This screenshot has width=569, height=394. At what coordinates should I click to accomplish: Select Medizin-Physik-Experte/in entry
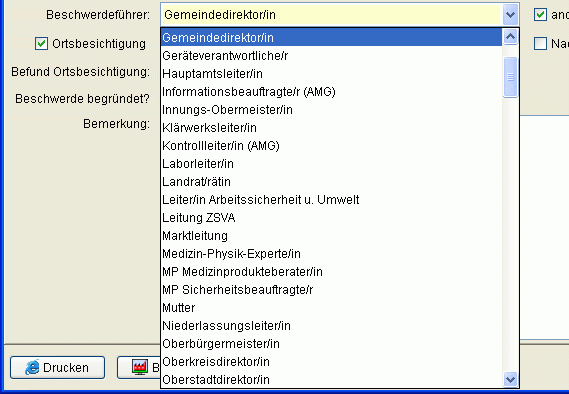pyautogui.click(x=331, y=254)
